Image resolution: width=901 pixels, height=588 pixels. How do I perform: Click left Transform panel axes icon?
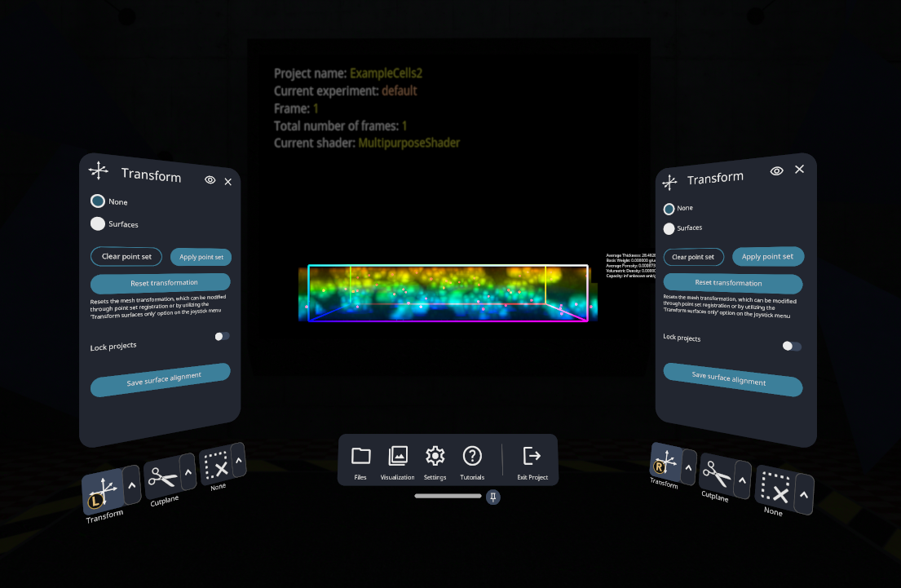click(x=99, y=170)
